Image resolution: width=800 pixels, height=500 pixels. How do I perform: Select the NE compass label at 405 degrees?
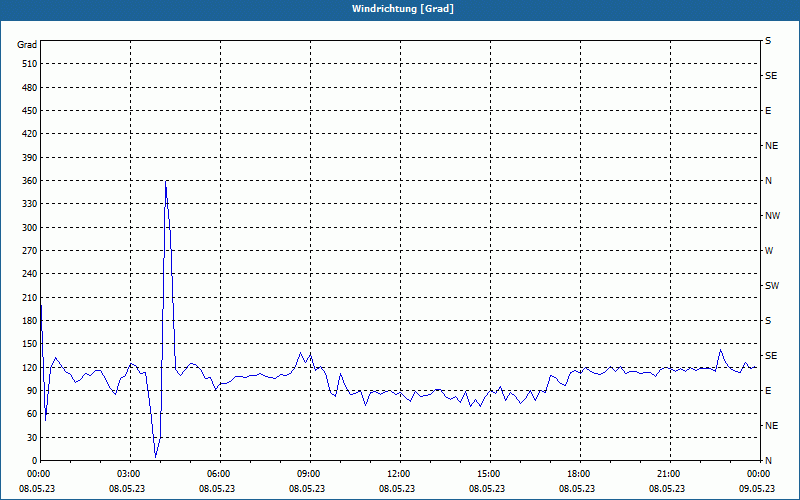coord(771,146)
